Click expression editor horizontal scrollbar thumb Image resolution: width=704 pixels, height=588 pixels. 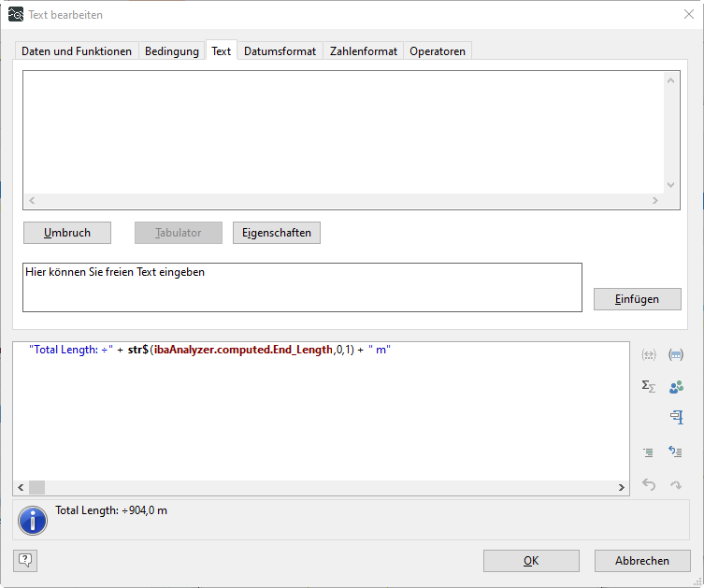pyautogui.click(x=36, y=487)
